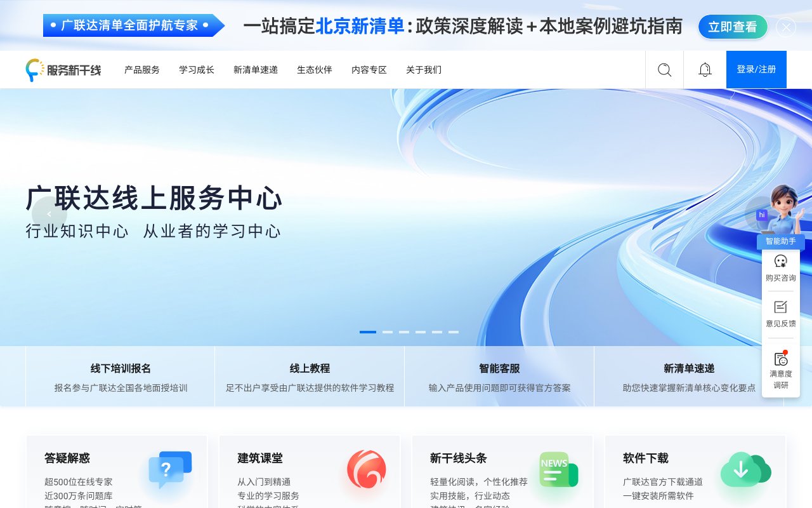
Task: Click 立即查看 in the top banner
Action: click(x=733, y=27)
